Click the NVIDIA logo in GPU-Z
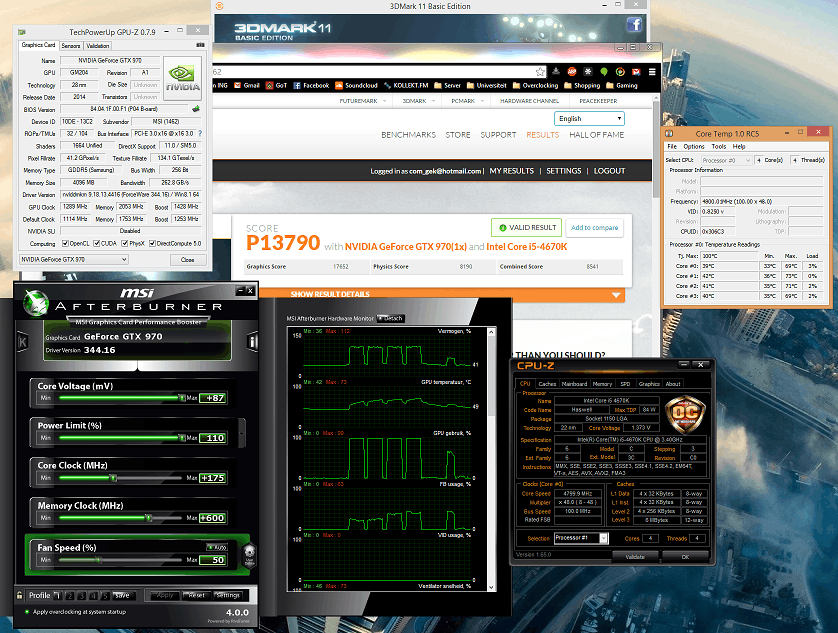The image size is (838, 633). [182, 78]
